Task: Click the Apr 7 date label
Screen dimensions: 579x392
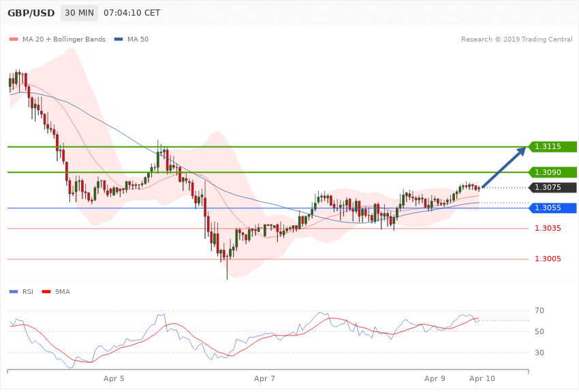Action: pyautogui.click(x=264, y=378)
